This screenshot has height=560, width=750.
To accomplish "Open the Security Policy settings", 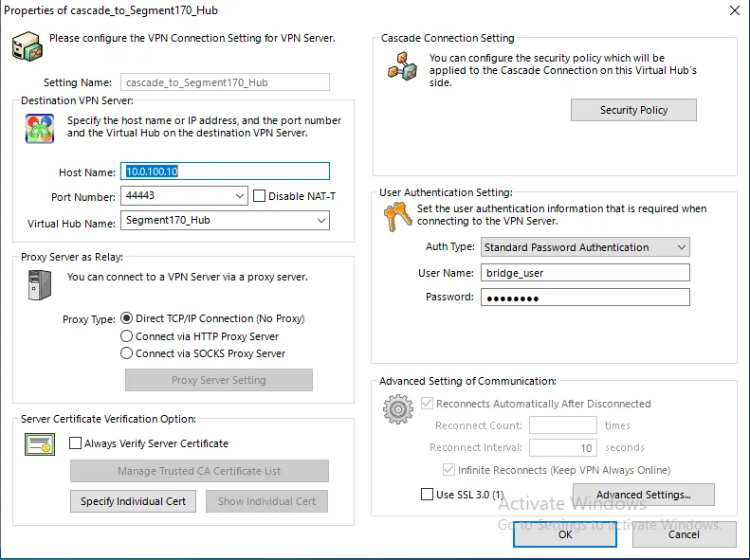I will pos(633,110).
